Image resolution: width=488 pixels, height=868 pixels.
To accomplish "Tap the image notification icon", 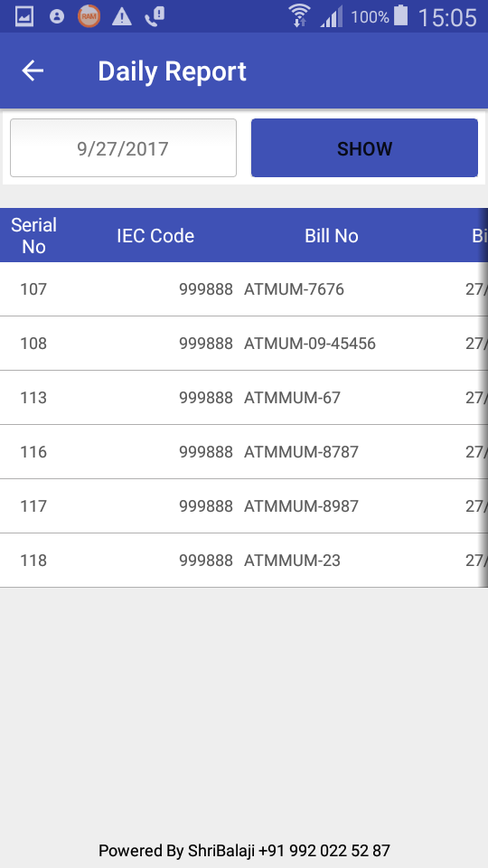I will click(x=24, y=16).
